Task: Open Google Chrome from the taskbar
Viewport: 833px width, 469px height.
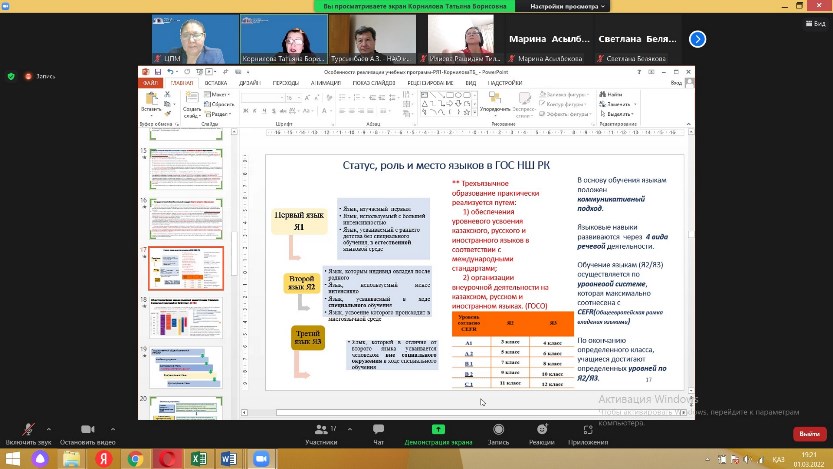Action: click(x=135, y=458)
